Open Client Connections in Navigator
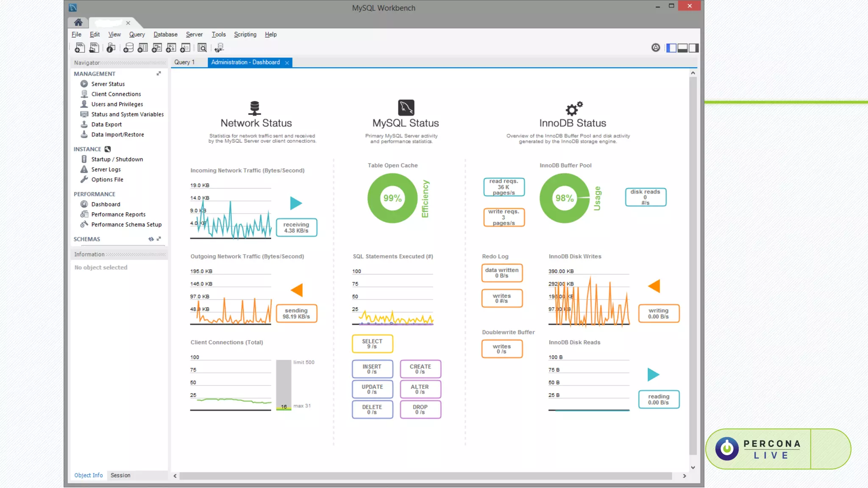 116,94
